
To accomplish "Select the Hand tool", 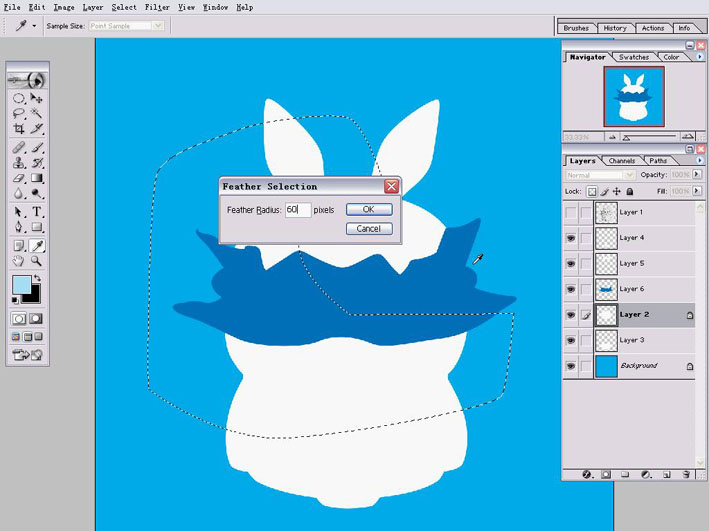I will tap(19, 261).
